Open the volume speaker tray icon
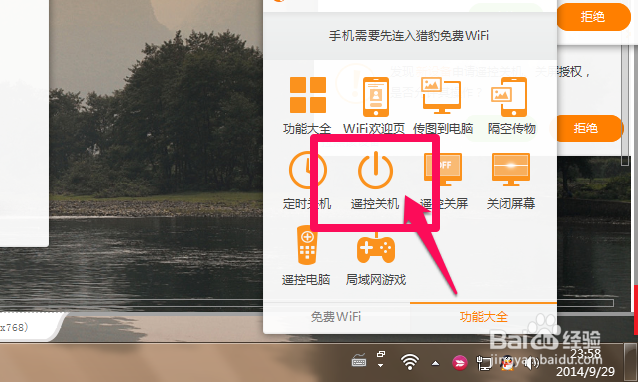The height and width of the screenshot is (382, 638). 531,363
